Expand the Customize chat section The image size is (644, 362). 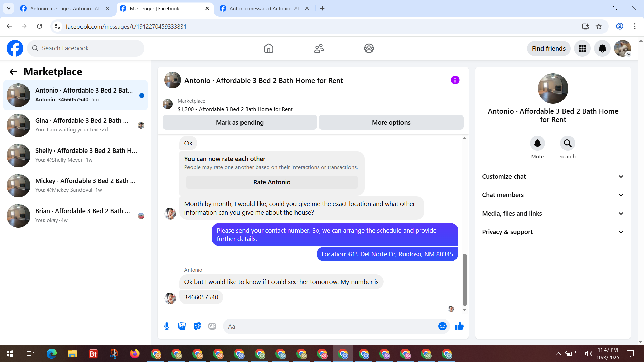click(x=553, y=177)
